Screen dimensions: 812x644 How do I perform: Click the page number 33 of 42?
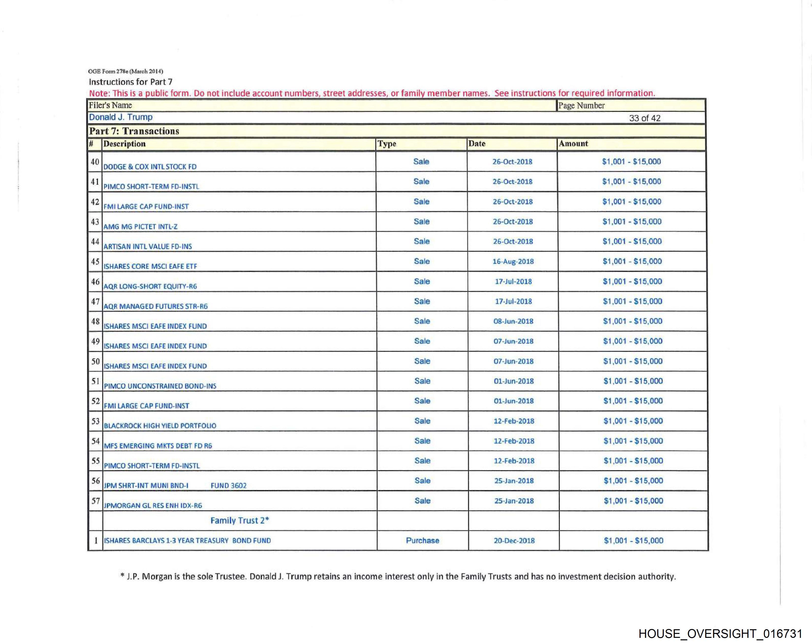click(644, 118)
